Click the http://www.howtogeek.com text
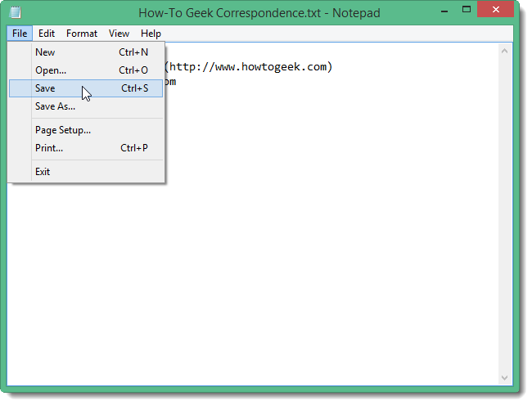This screenshot has height=405, width=532. (x=248, y=66)
